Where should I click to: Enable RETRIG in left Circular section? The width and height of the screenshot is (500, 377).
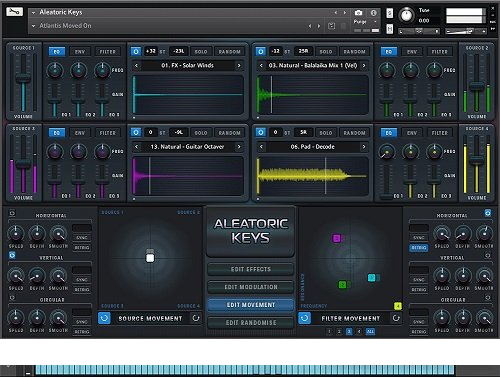[x=82, y=332]
